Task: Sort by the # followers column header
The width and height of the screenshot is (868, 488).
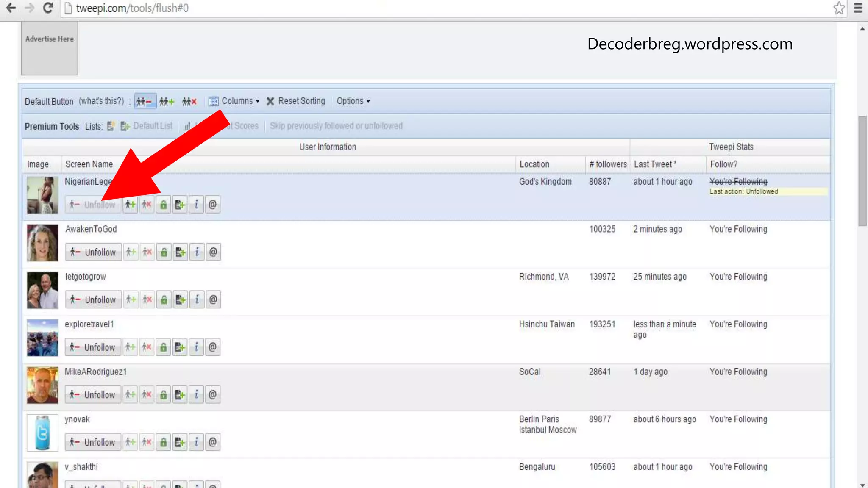Action: click(x=607, y=164)
